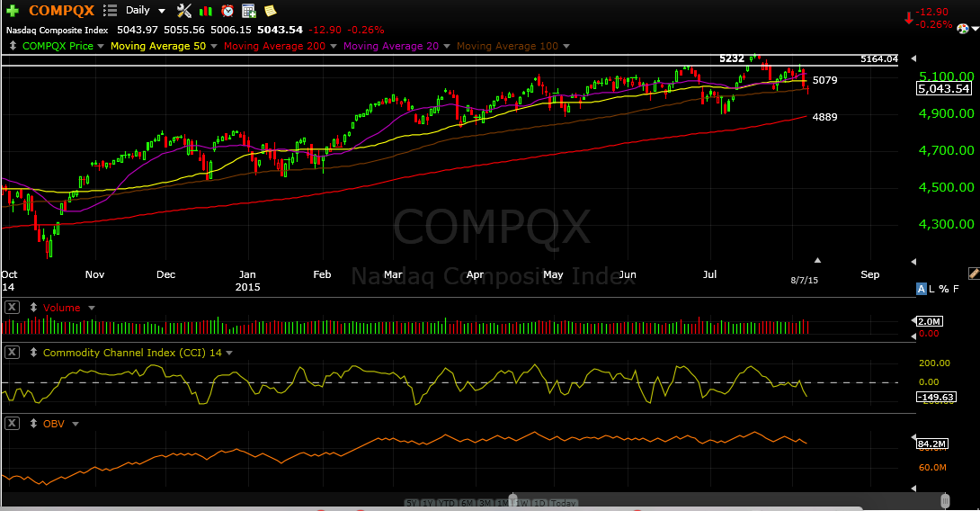Click the 5164.04 line's price-axis arrow marker

(x=913, y=58)
